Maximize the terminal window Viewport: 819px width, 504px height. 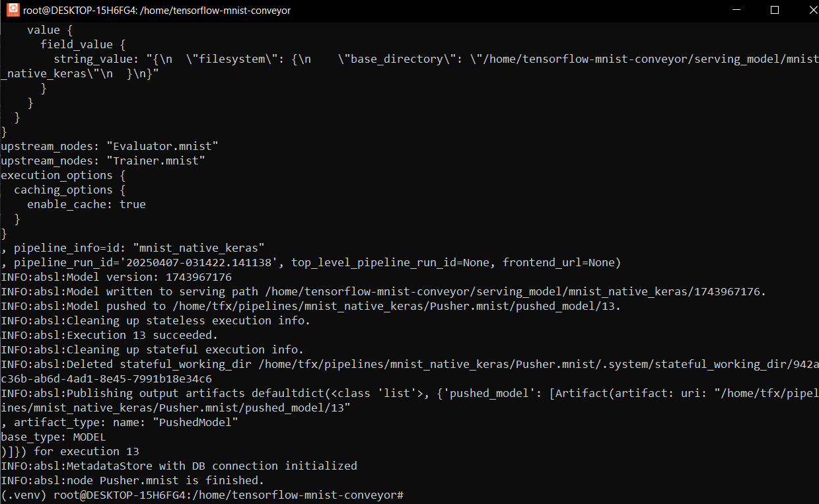pyautogui.click(x=775, y=10)
